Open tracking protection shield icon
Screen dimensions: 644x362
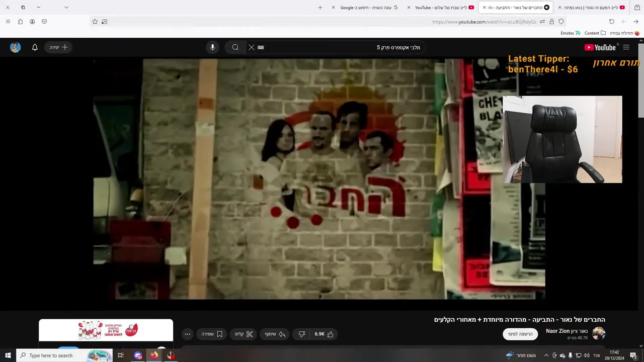point(561,22)
